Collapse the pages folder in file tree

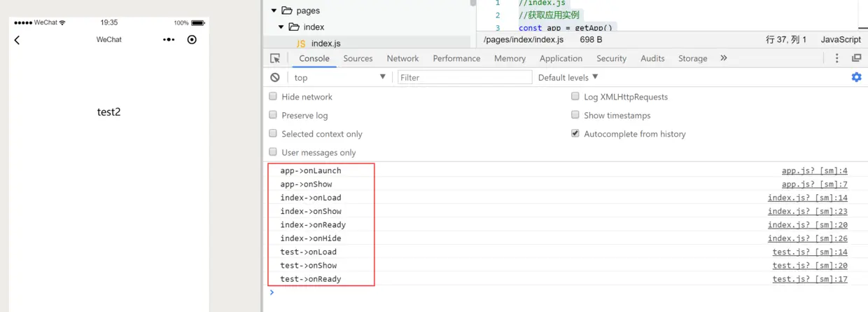click(x=274, y=11)
